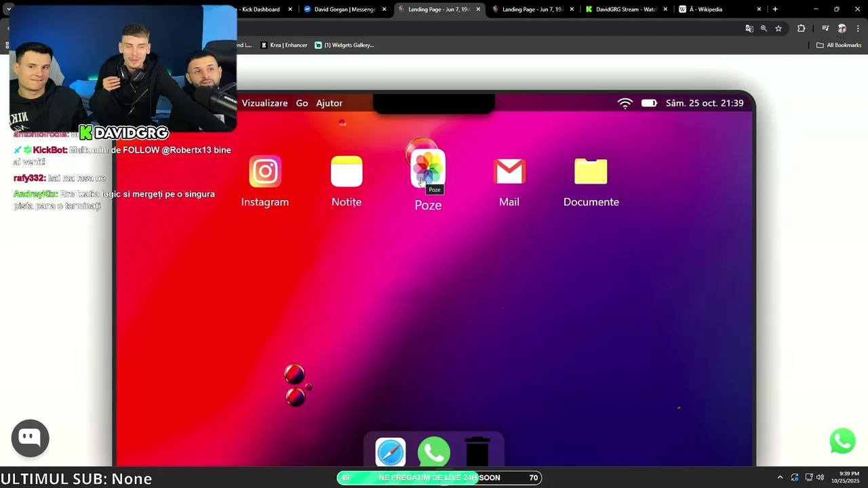The image size is (868, 488).
Task: Click the Wi-Fi icon in the mac menu bar
Action: [x=625, y=103]
